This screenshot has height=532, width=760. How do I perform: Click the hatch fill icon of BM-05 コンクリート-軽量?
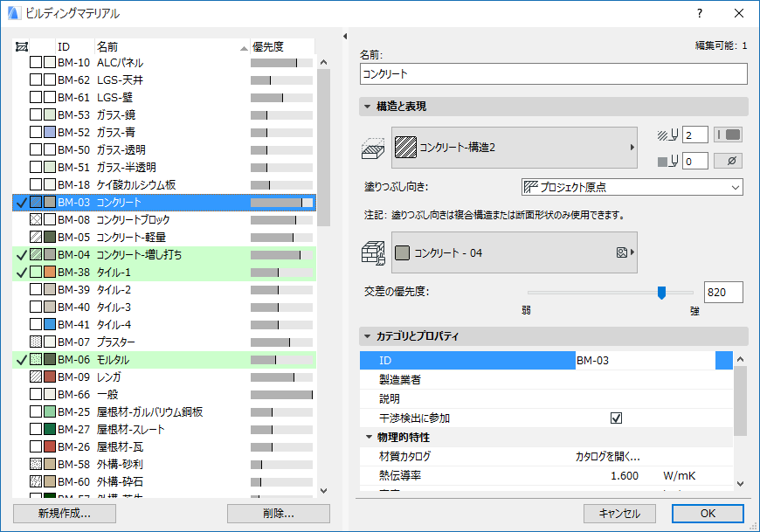click(36, 237)
